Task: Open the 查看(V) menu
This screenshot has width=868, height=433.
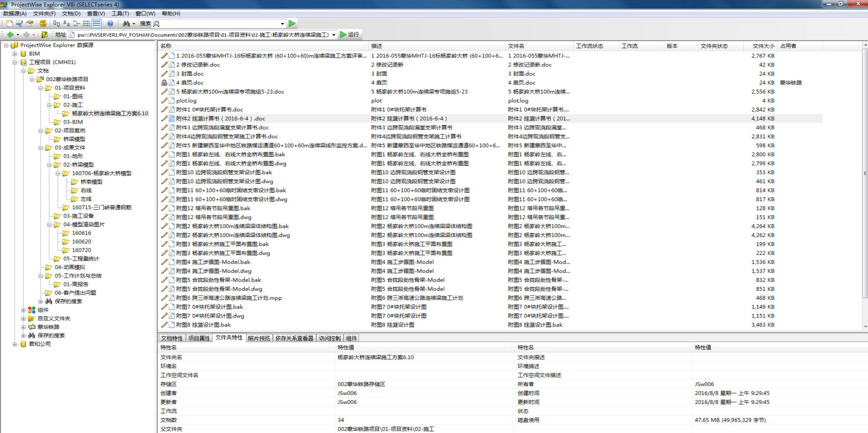Action: point(96,14)
